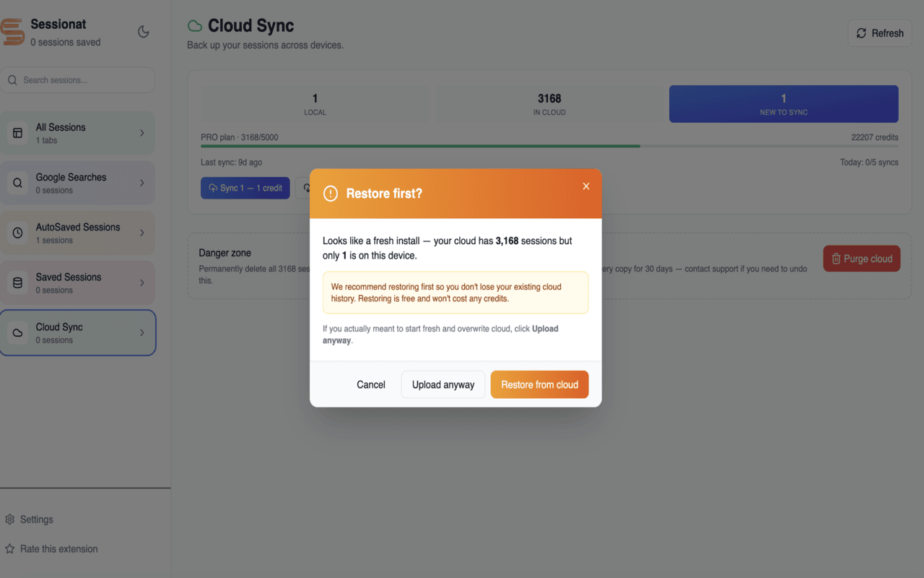
Task: Click the 22207 credits text
Action: click(x=875, y=137)
